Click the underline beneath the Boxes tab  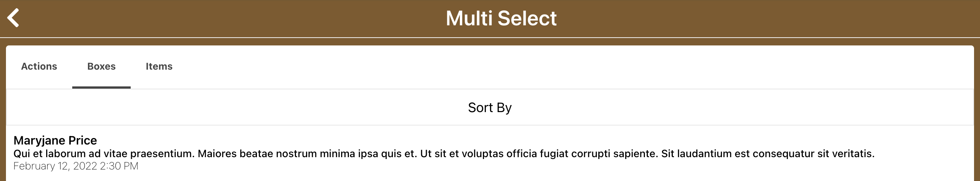[101, 88]
